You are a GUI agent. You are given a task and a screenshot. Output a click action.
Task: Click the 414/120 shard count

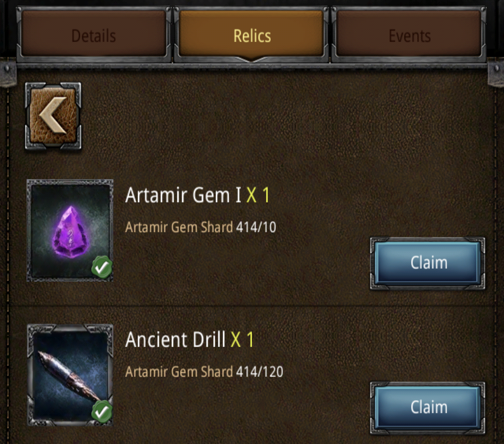pos(260,372)
